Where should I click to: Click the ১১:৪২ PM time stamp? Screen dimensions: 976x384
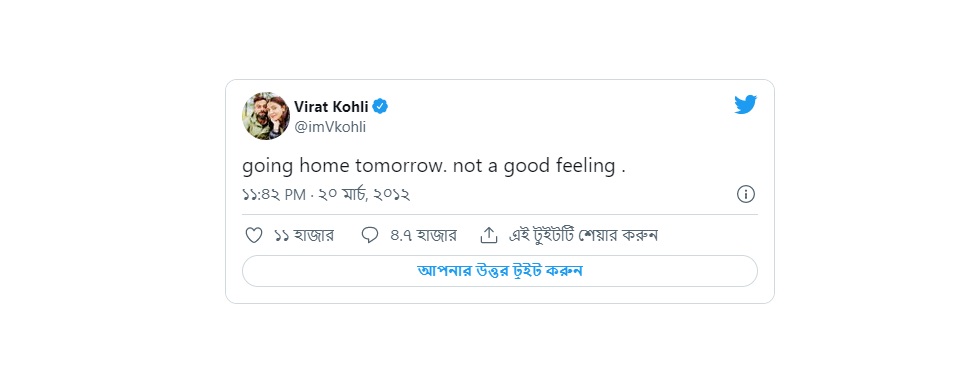274,195
